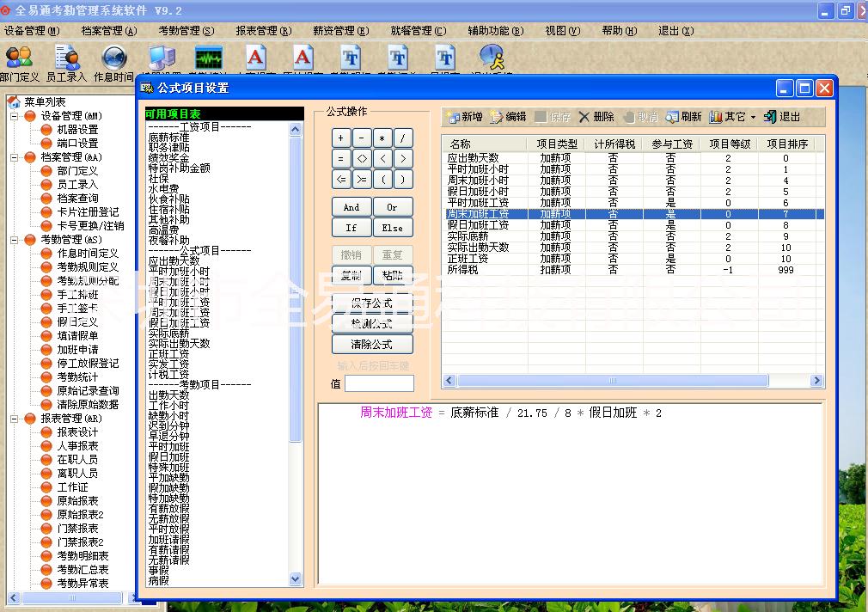Click the 保存公式 button
The width and height of the screenshot is (868, 612).
pyautogui.click(x=372, y=303)
